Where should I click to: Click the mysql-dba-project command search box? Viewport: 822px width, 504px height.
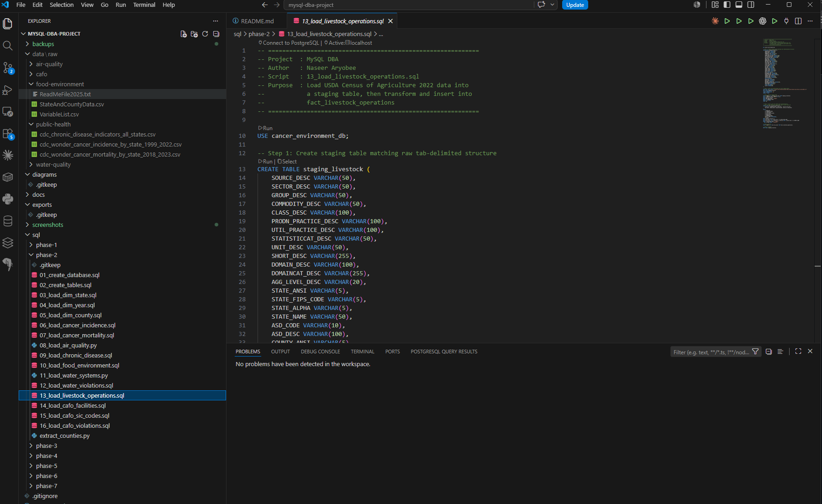(409, 5)
